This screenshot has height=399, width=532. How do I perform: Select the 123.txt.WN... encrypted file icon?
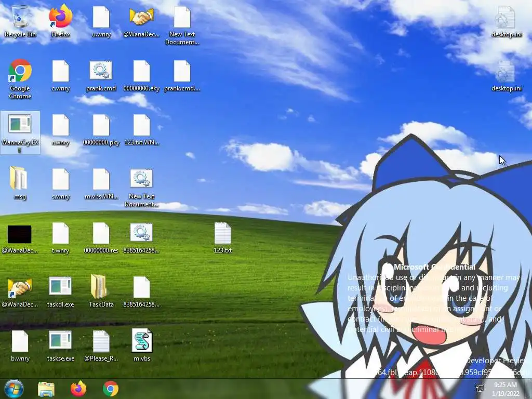(x=141, y=130)
